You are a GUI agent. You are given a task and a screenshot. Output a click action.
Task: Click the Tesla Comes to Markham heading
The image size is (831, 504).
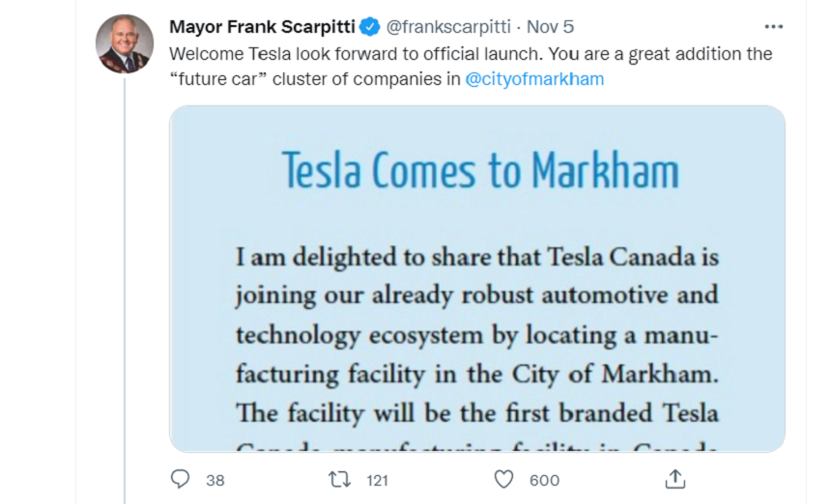[x=480, y=170]
